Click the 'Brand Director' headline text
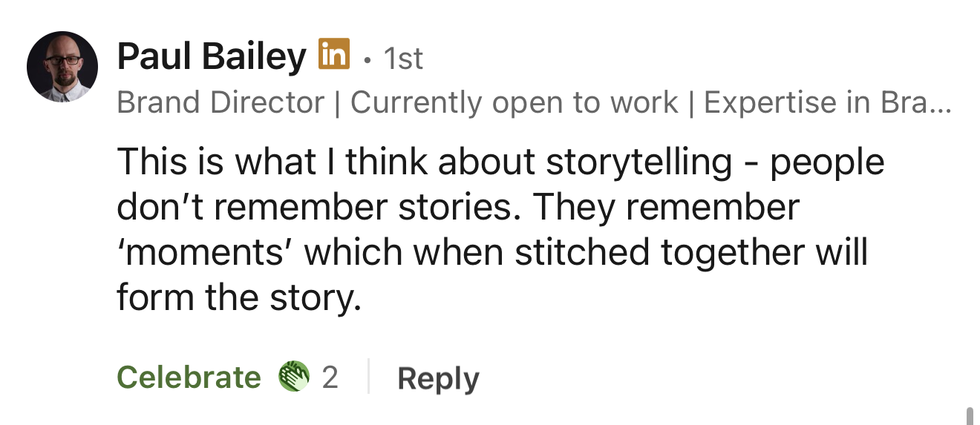This screenshot has height=425, width=980. click(220, 103)
